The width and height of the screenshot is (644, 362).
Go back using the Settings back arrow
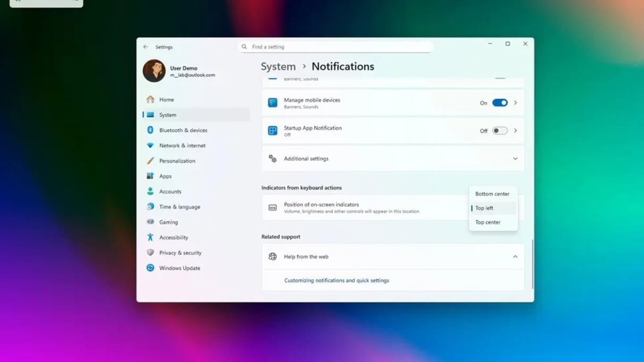(146, 47)
